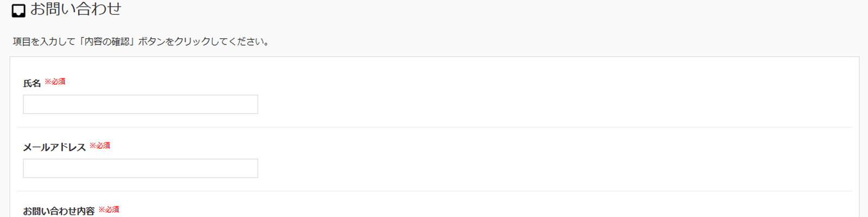The image size is (868, 217).
Task: Click the 氏名 field label
Action: (32, 84)
